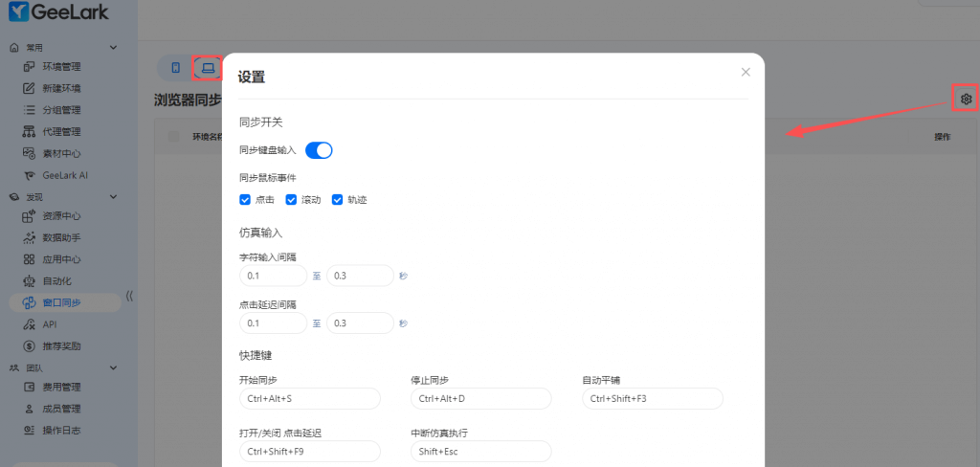Viewport: 980px width, 467px height.
Task: Collapse the 团队 sidebar section
Action: point(113,367)
